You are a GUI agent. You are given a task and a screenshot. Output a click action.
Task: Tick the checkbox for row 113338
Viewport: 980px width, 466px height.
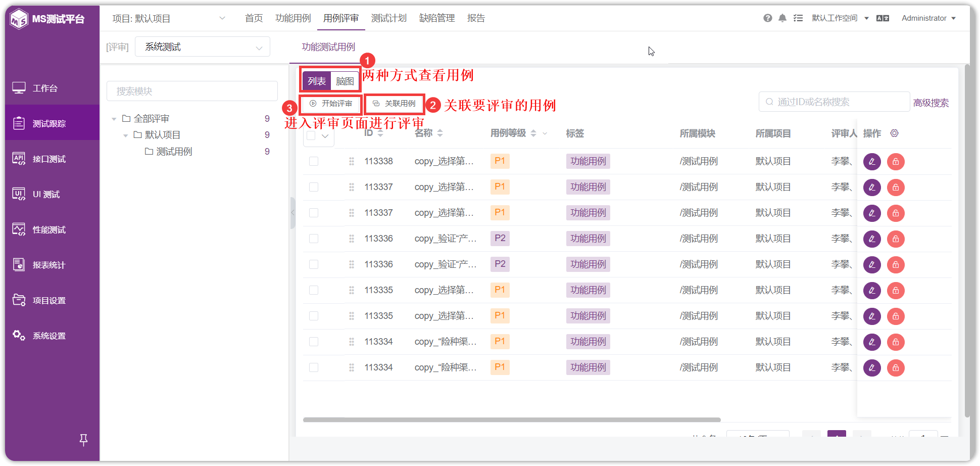[314, 161]
